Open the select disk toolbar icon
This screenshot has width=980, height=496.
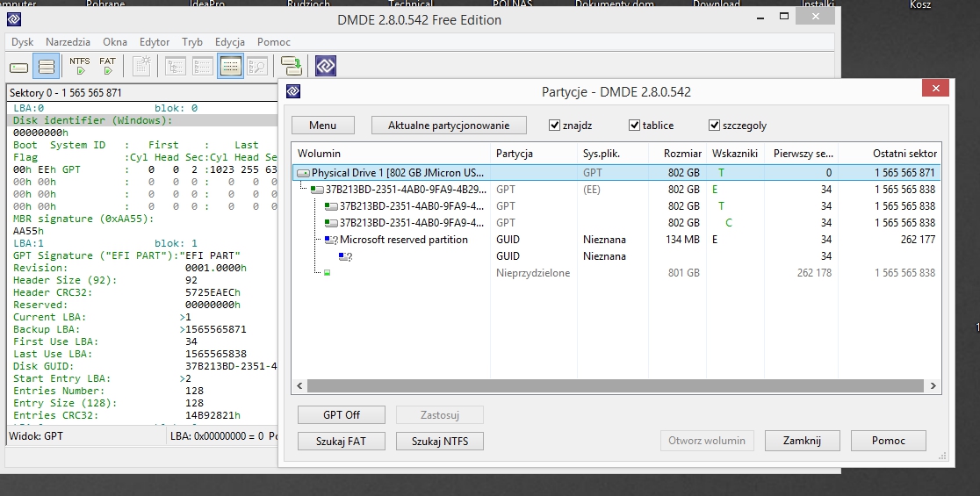coord(18,67)
